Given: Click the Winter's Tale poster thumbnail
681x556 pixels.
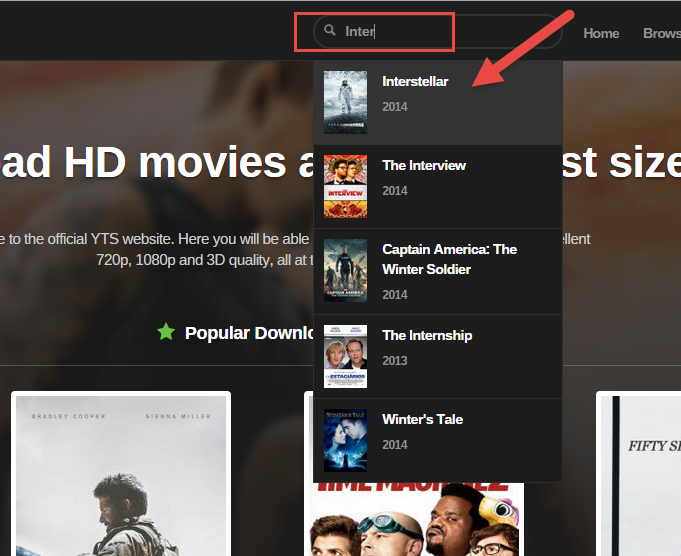Looking at the screenshot, I should [345, 440].
